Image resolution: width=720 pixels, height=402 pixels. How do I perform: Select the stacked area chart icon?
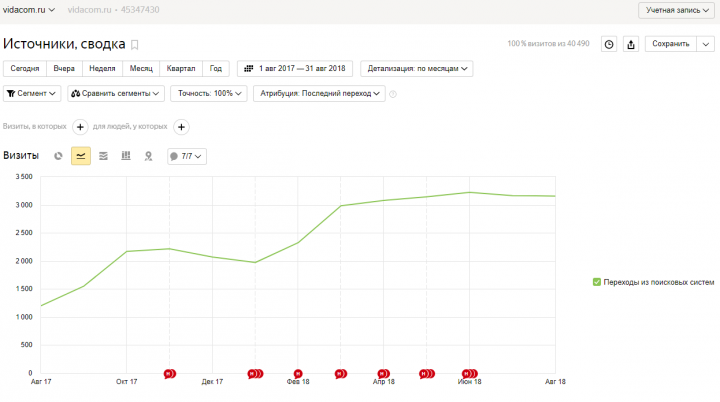(103, 156)
